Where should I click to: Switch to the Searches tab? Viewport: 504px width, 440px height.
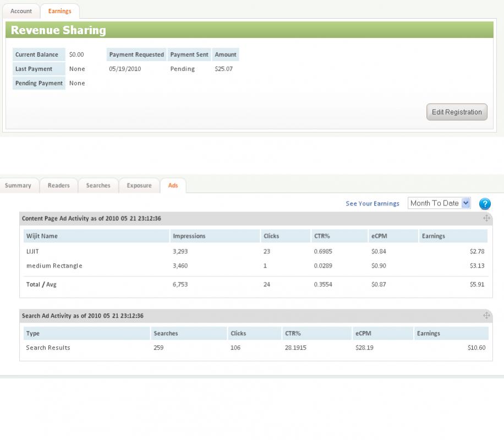98,186
